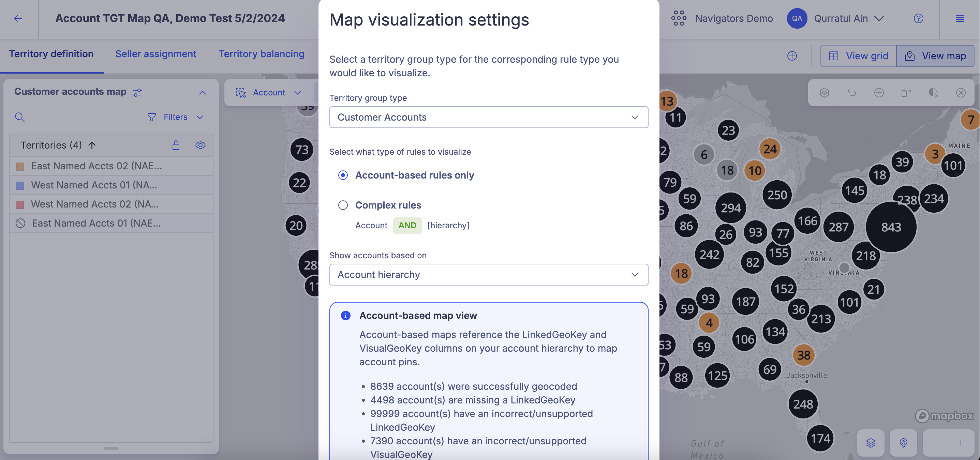Viewport: 980px width, 460px height.
Task: Click the contrast/split icon on map toolbar
Action: pos(933,93)
